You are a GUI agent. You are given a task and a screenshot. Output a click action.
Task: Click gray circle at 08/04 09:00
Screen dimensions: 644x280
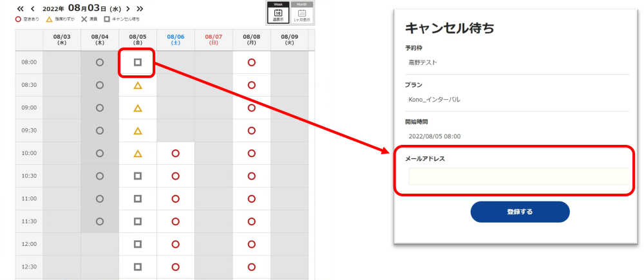coord(99,108)
